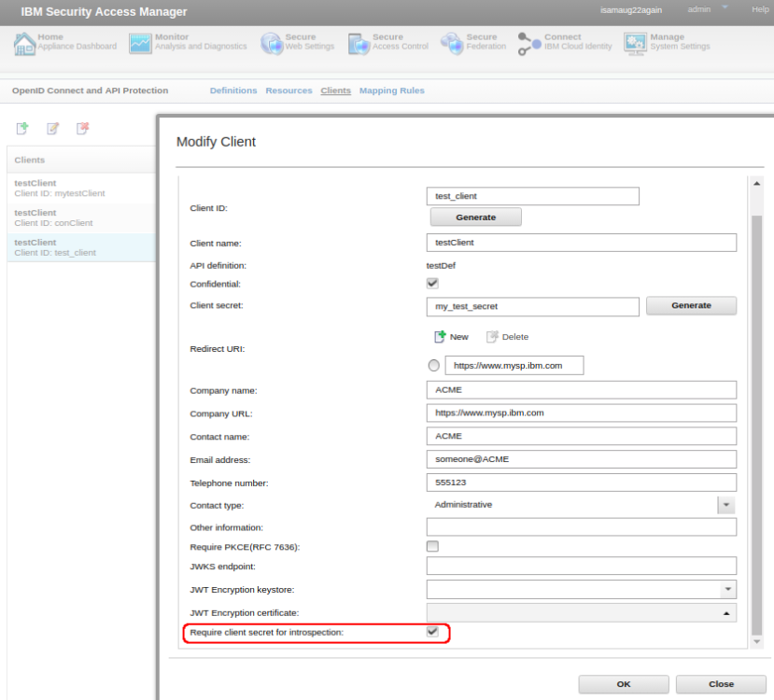This screenshot has height=700, width=774.
Task: Click the delete client icon
Action: 83,128
